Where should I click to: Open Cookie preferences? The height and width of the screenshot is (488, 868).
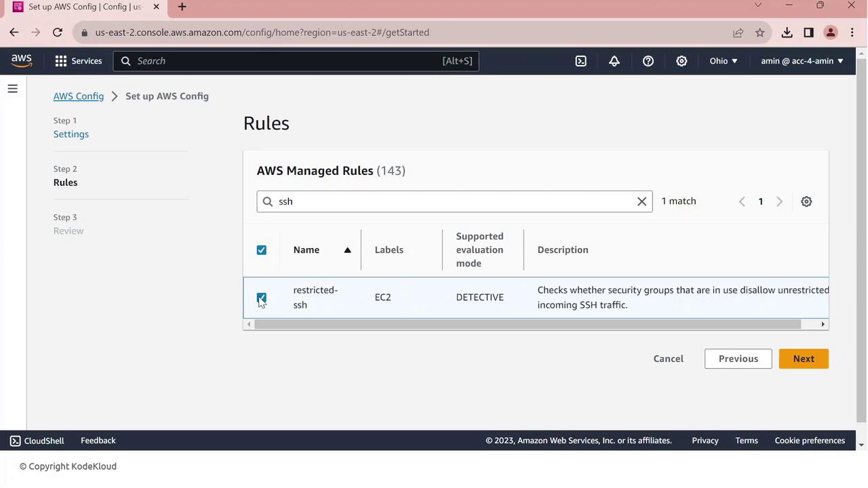[x=810, y=441]
